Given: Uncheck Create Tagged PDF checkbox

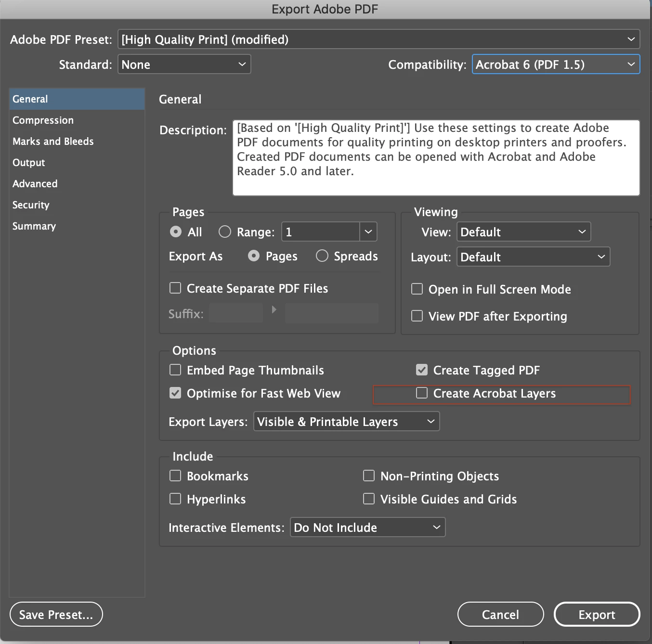Looking at the screenshot, I should [422, 370].
